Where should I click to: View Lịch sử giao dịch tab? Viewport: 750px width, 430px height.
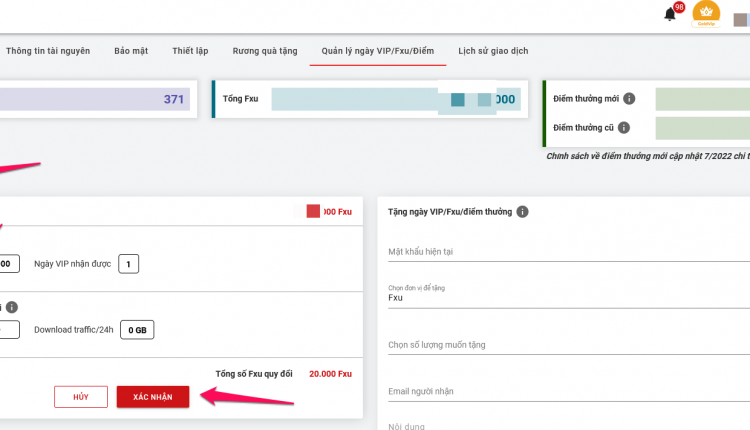click(493, 51)
